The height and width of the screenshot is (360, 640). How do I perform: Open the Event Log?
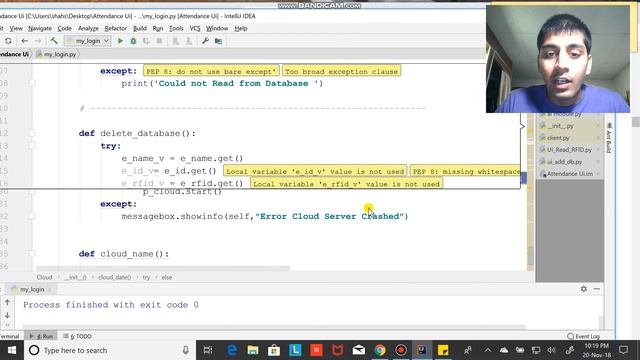pos(584,336)
